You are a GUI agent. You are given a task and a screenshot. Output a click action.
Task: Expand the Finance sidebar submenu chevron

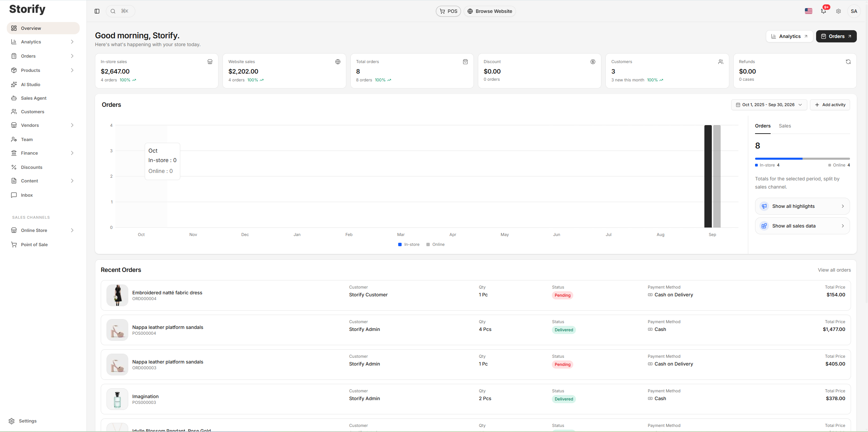[x=72, y=153]
